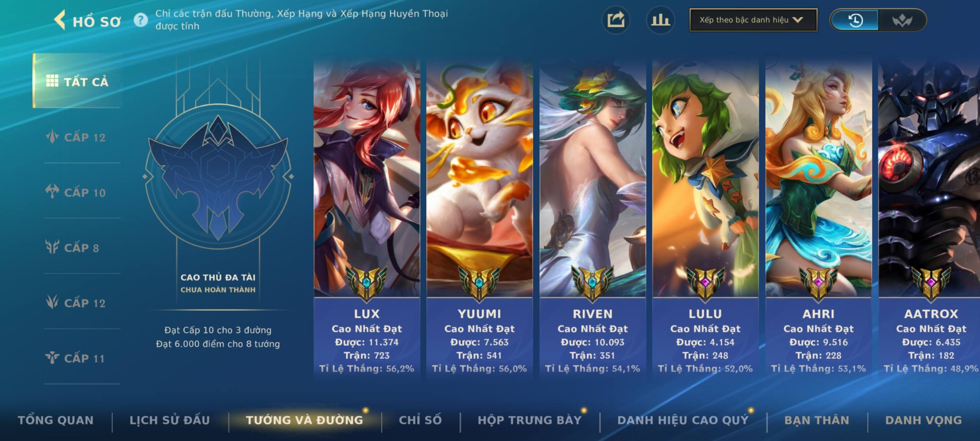Expand the Xếp theo bậc danh hiệu dropdown
The width and height of the screenshot is (980, 441).
(x=753, y=20)
